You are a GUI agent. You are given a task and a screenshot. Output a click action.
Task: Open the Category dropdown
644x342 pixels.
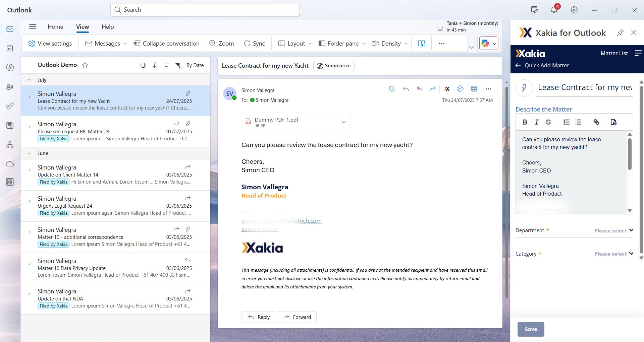(x=613, y=254)
